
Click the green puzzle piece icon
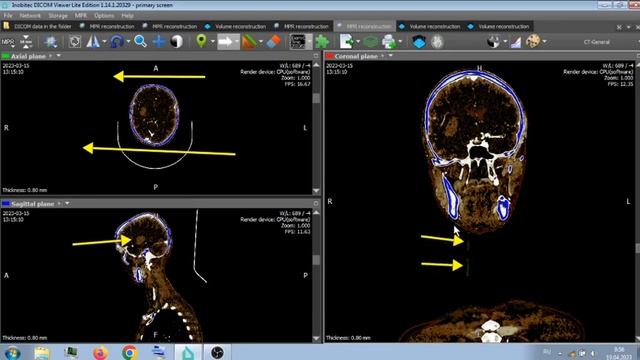[x=322, y=42]
